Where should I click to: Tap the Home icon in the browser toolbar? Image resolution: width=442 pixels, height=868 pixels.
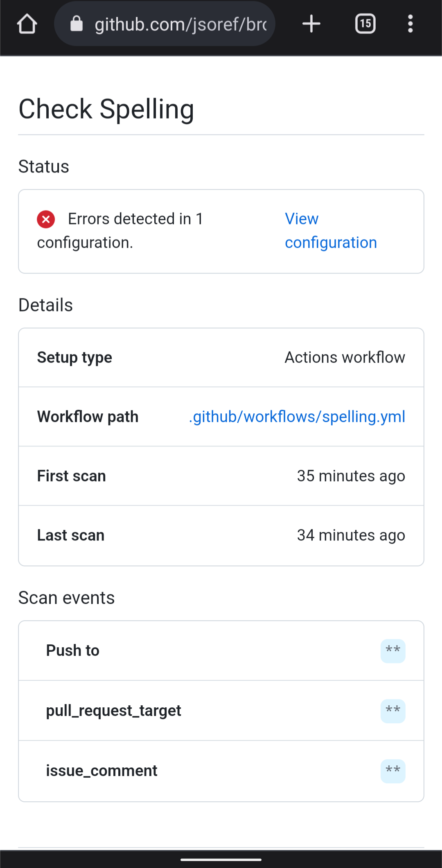click(27, 23)
